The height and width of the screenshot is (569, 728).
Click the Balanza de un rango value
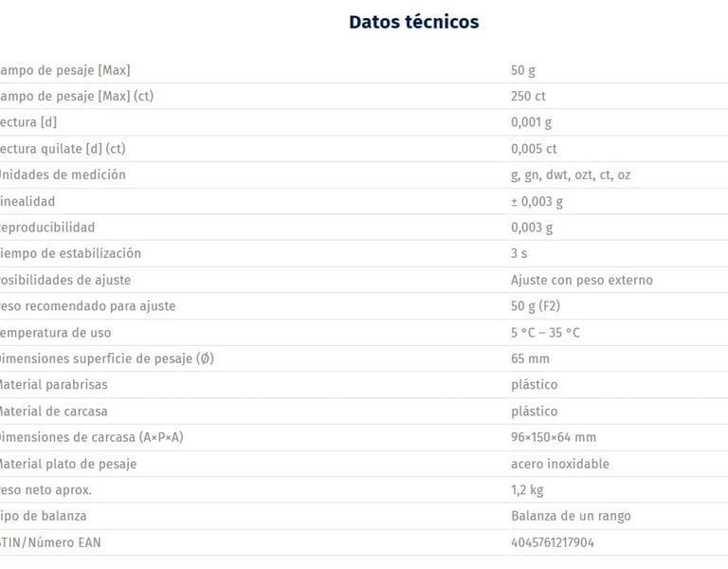coord(571,516)
